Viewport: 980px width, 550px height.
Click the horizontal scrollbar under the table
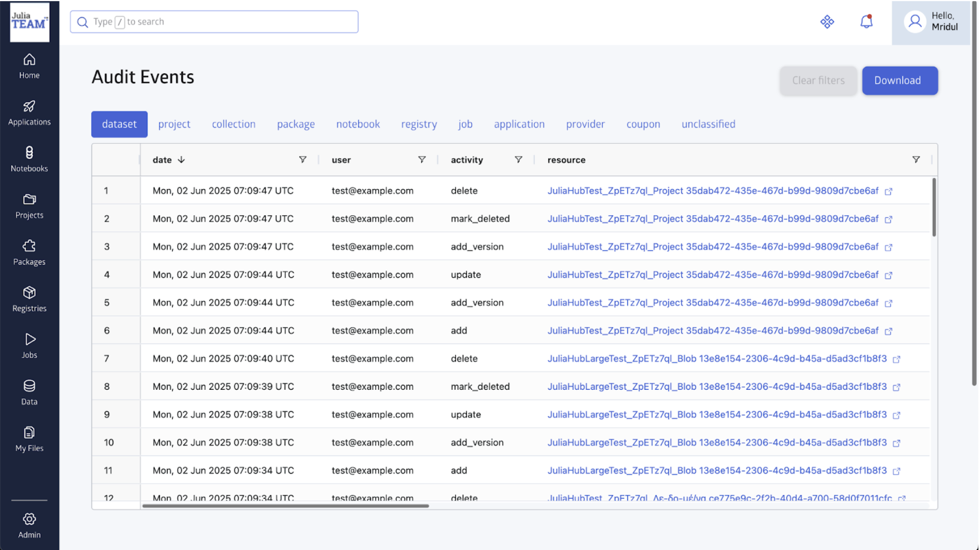coord(285,506)
